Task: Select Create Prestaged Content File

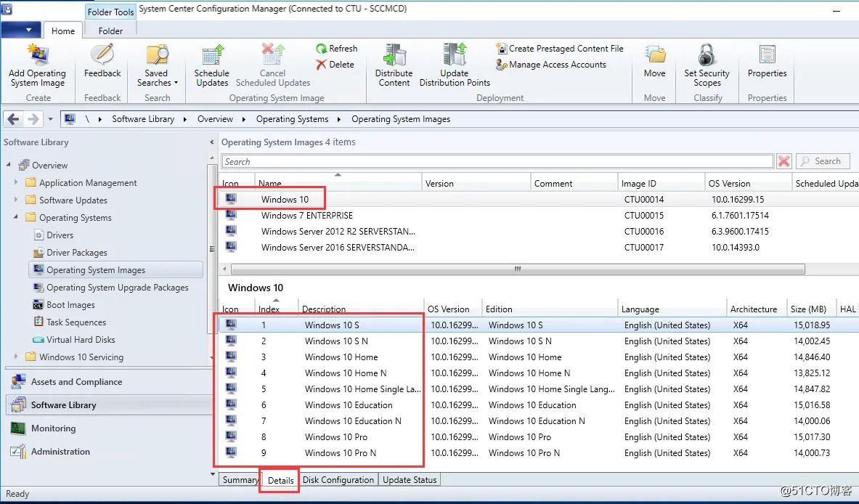Action: (560, 49)
